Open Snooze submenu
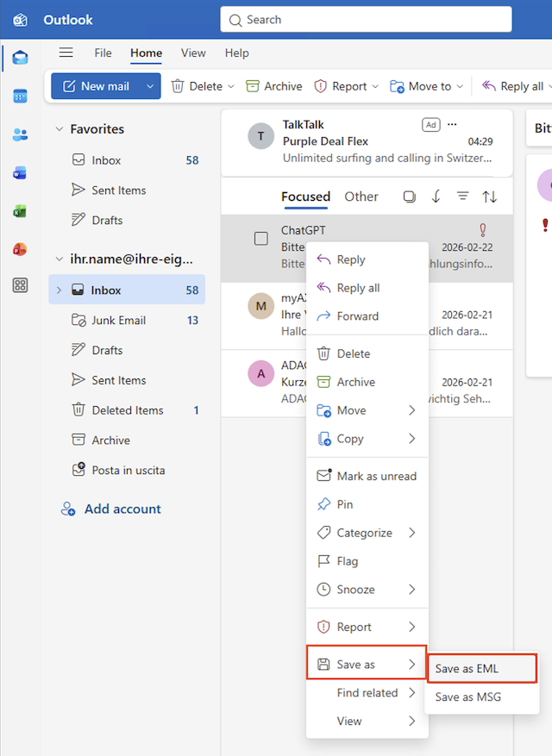 [x=367, y=589]
